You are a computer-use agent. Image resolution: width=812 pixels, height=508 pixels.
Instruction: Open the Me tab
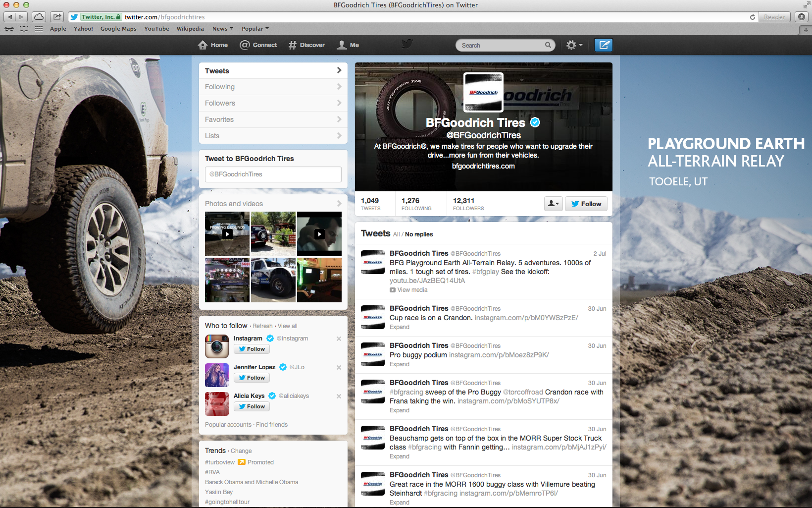348,45
